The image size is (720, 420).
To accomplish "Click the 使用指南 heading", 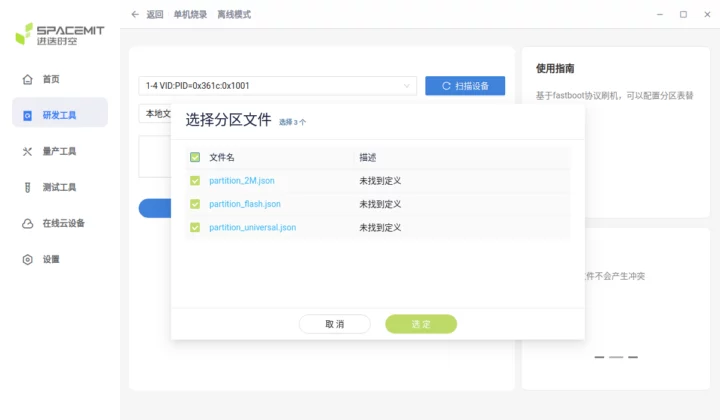I will tap(555, 68).
